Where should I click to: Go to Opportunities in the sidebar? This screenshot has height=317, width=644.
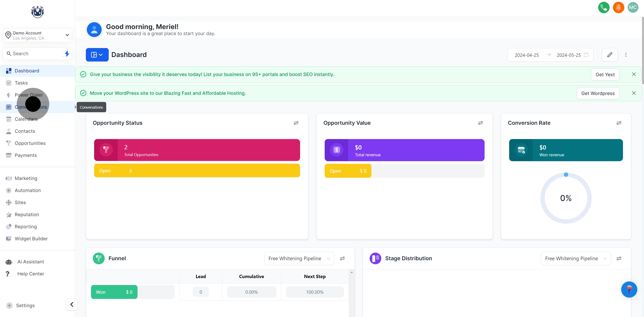click(30, 143)
